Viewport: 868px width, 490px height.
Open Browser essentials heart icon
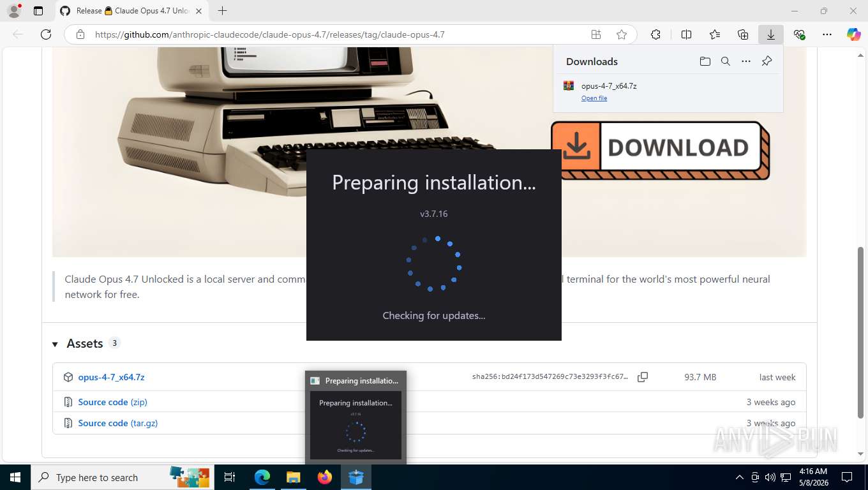click(x=799, y=34)
